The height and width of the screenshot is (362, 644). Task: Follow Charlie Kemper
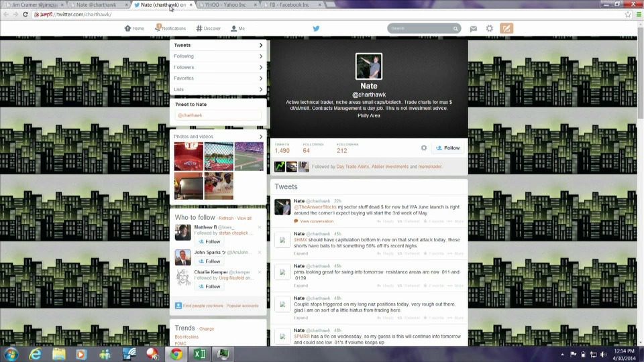coord(209,286)
